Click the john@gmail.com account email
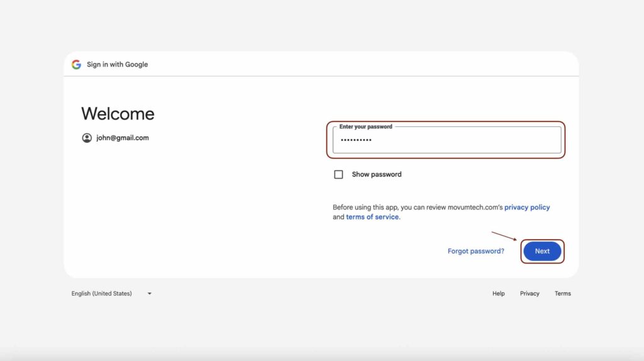The width and height of the screenshot is (644, 361). click(x=123, y=138)
